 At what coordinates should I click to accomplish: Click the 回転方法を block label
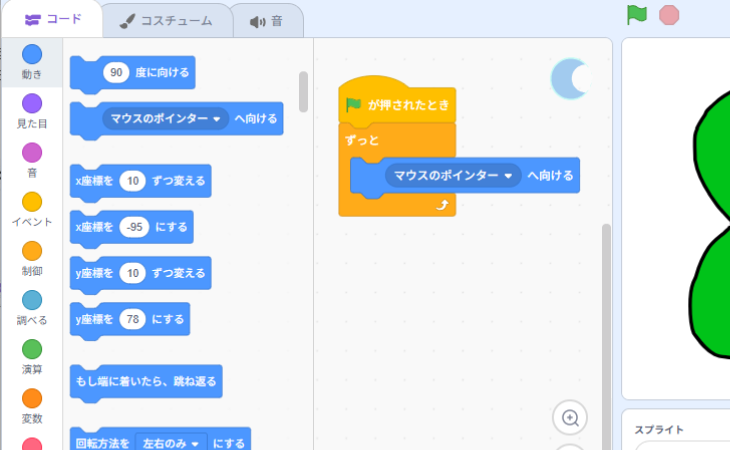coord(102,443)
